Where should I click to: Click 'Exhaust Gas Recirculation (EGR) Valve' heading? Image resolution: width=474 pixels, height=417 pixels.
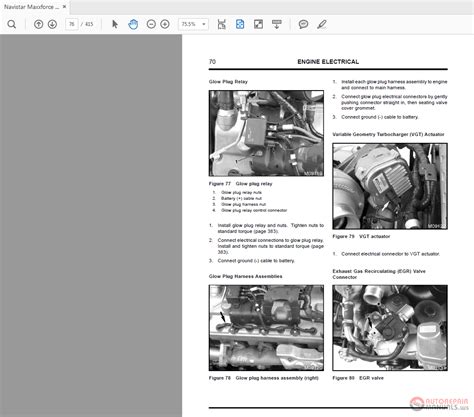[379, 274]
